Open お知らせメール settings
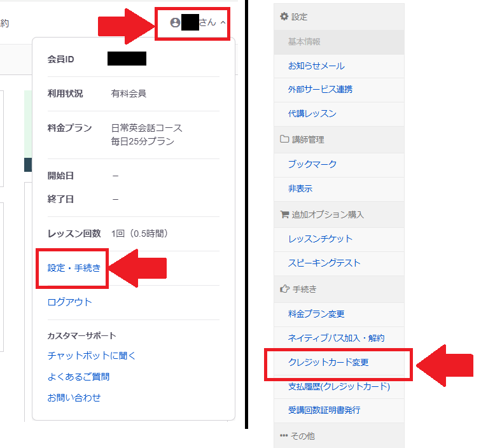This screenshot has width=481, height=448. pyautogui.click(x=316, y=66)
